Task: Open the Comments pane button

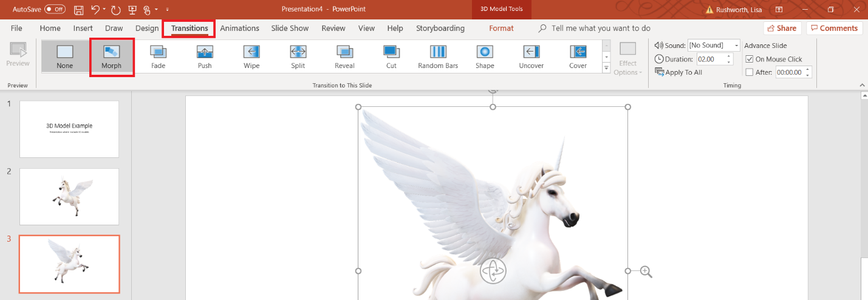Action: [x=835, y=28]
